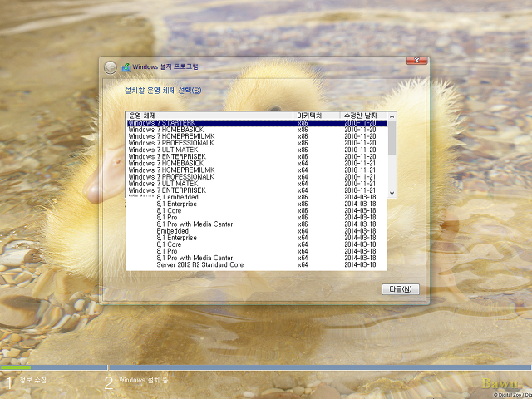Select Server 2012 R2 Standard Core row

click(x=257, y=264)
